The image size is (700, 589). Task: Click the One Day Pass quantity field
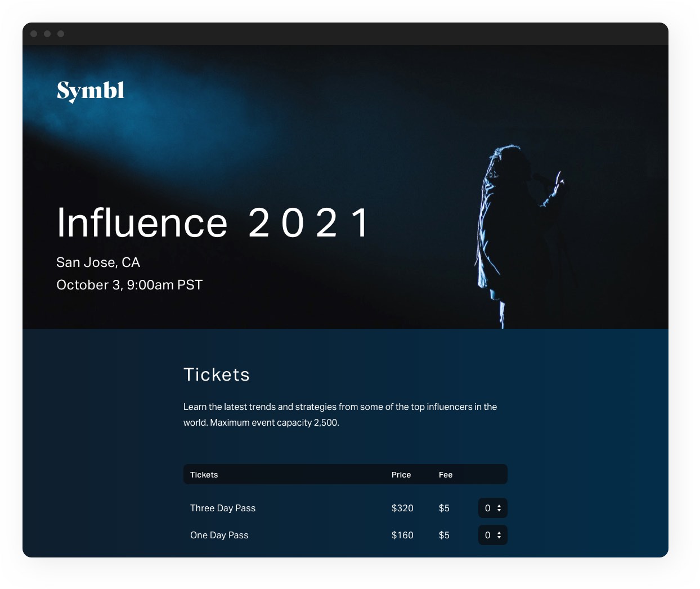click(x=487, y=535)
